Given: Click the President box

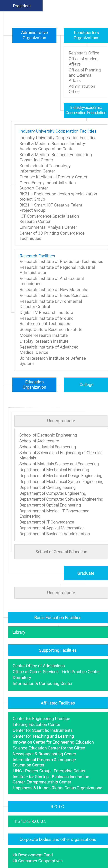Looking at the screenshot, I should pos(21,6).
